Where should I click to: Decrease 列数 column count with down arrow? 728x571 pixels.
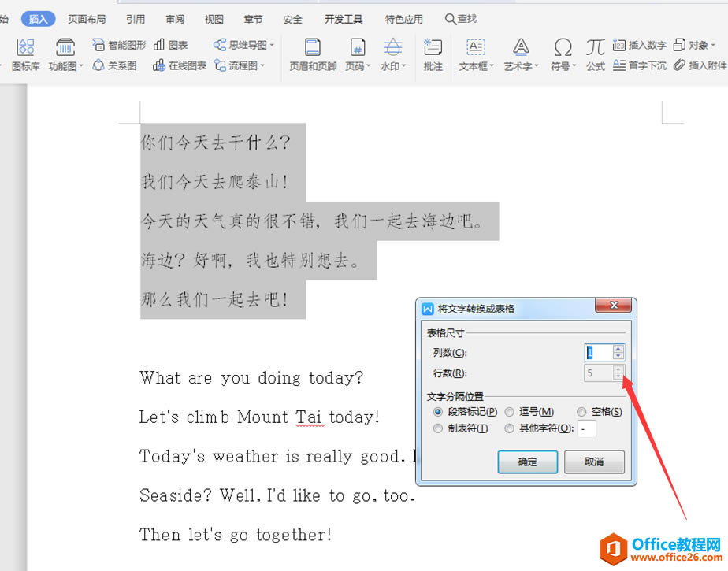tap(618, 356)
